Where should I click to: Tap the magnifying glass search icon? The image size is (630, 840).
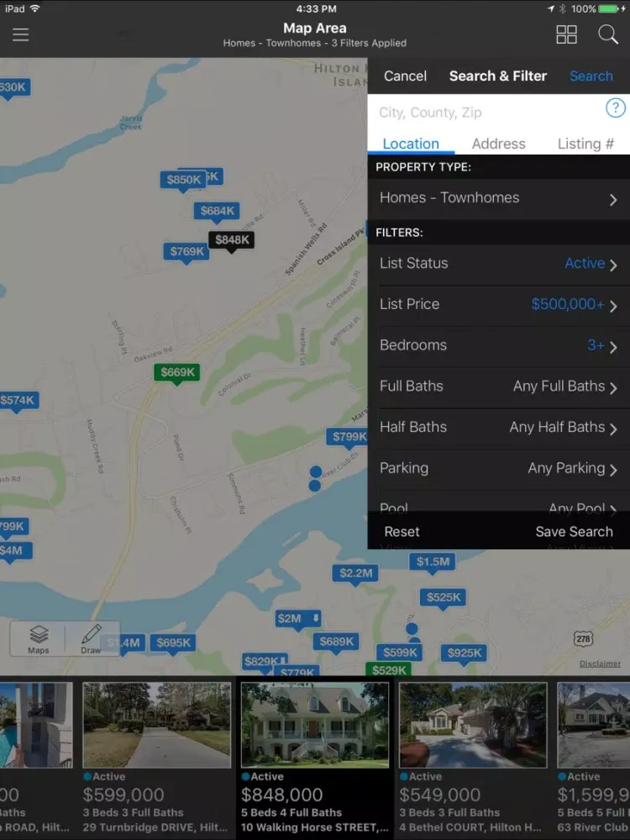(x=607, y=34)
